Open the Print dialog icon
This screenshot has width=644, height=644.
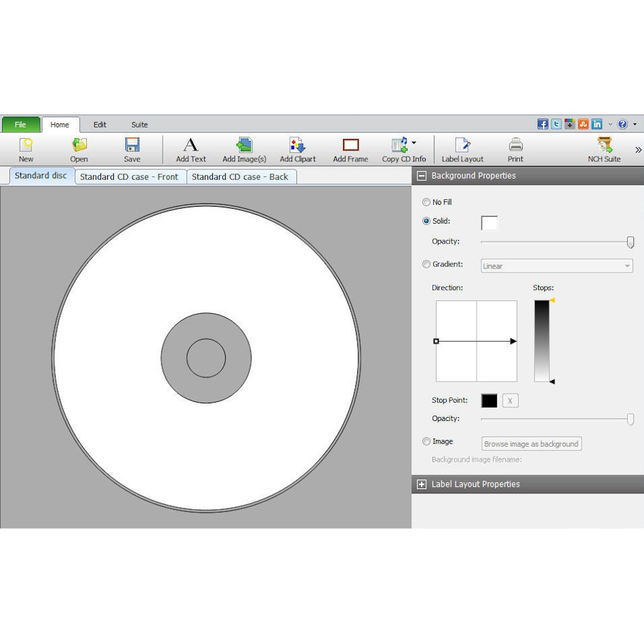click(x=515, y=148)
